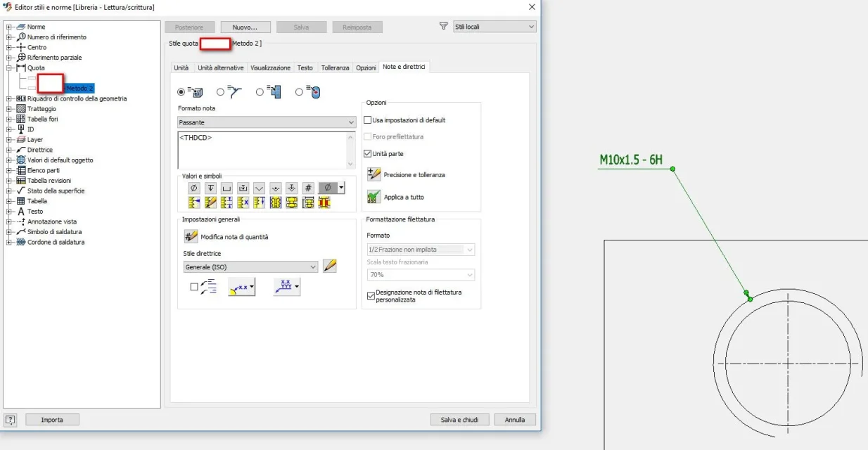Click the Applica a tutto icon
This screenshot has width=868, height=450.
point(374,197)
